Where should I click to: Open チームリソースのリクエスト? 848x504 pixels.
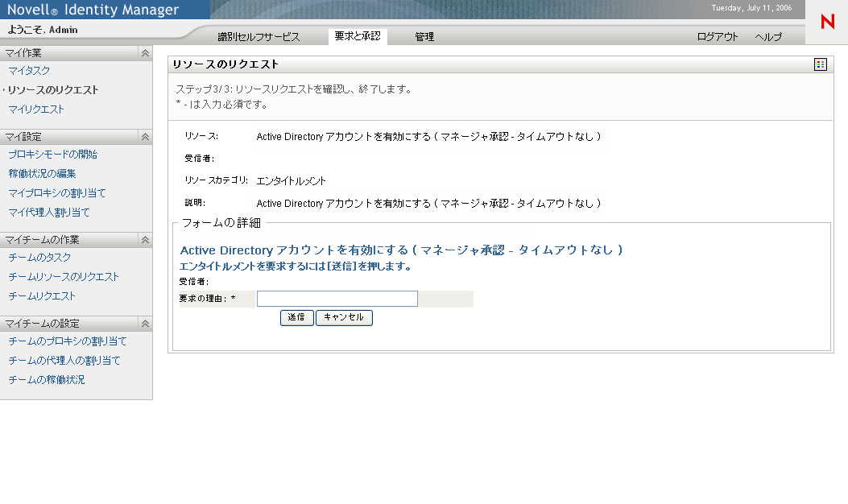pos(64,277)
